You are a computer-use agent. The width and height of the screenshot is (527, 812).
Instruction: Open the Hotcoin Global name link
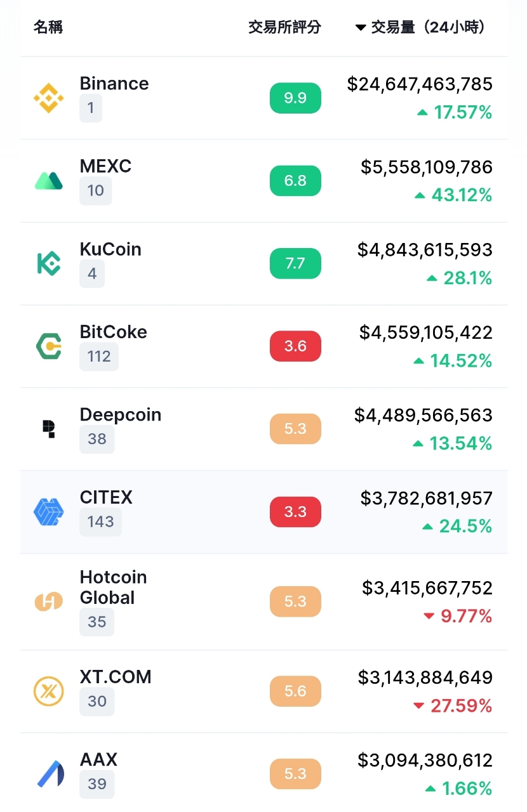tap(114, 587)
